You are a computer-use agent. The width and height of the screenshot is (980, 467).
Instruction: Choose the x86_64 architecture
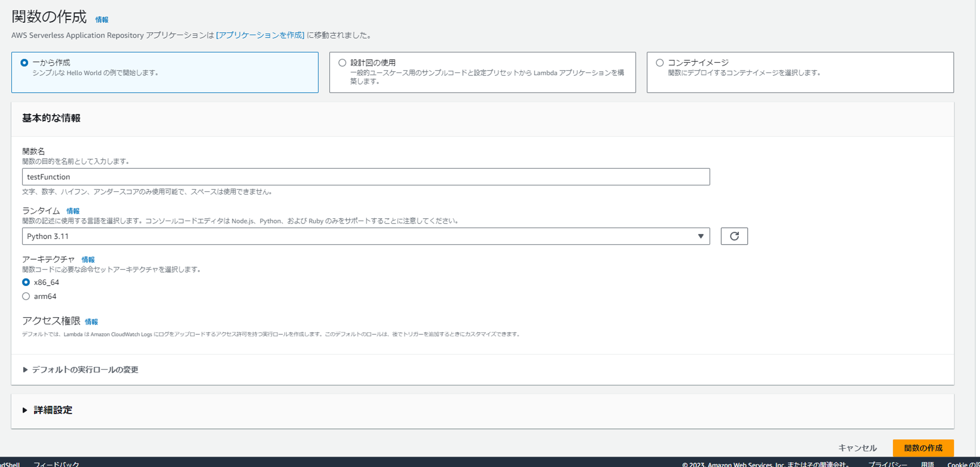click(x=26, y=282)
